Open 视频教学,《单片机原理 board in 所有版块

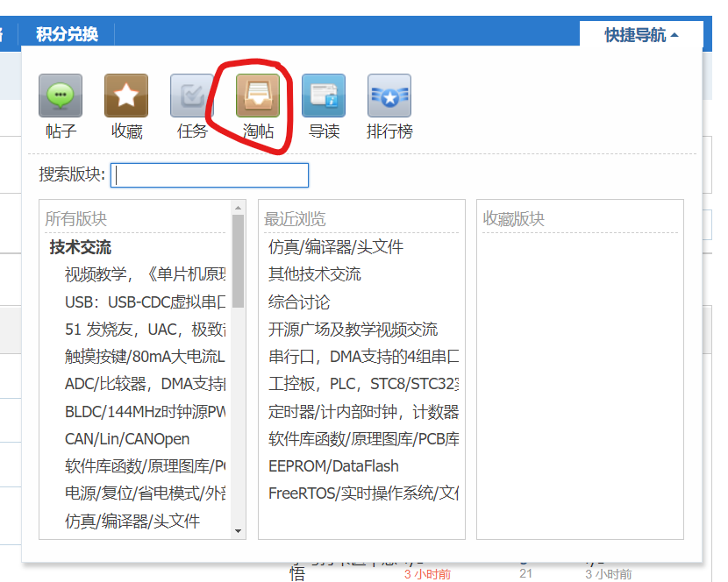point(145,274)
